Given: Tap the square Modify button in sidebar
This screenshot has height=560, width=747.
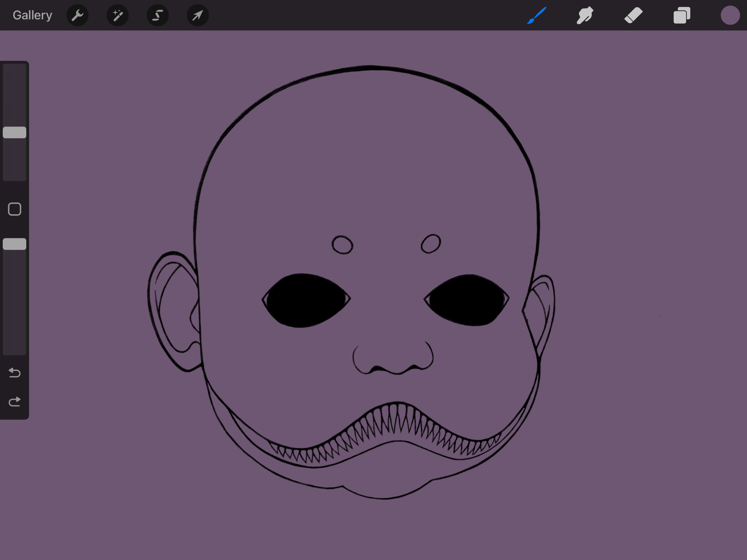Looking at the screenshot, I should click(x=15, y=209).
